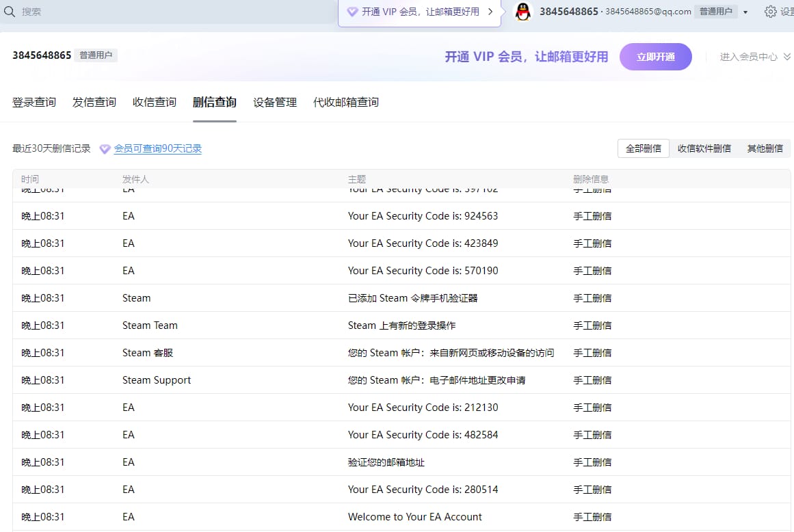Expand the 进入会员中心 chevron
Viewport: 794px width, 532px height.
[x=786, y=57]
